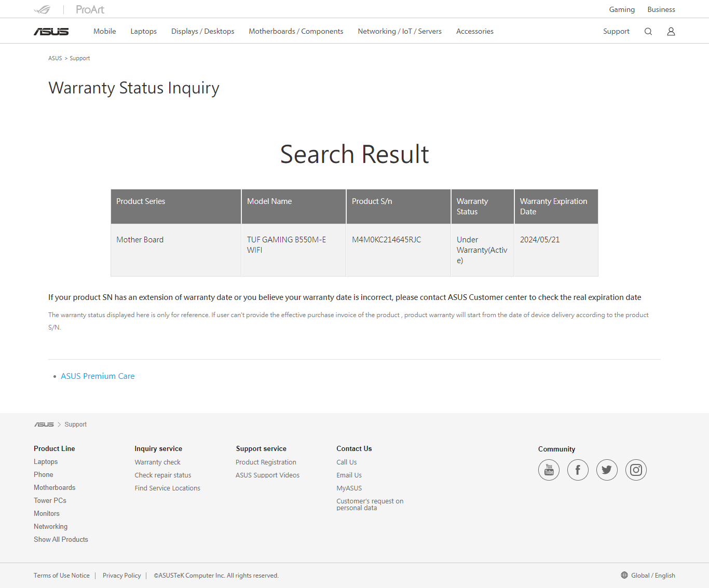Open the search magnifier icon

[x=648, y=32]
